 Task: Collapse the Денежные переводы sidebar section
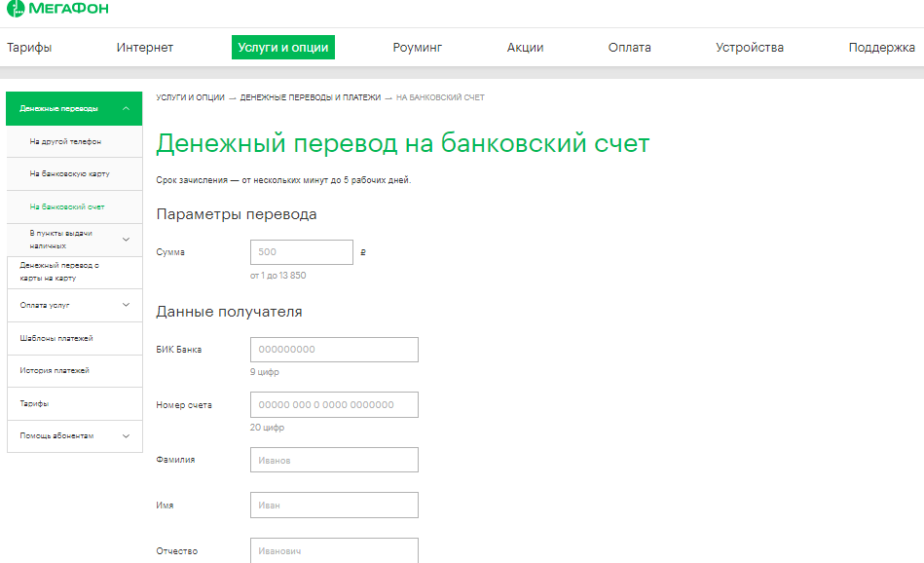tap(126, 108)
